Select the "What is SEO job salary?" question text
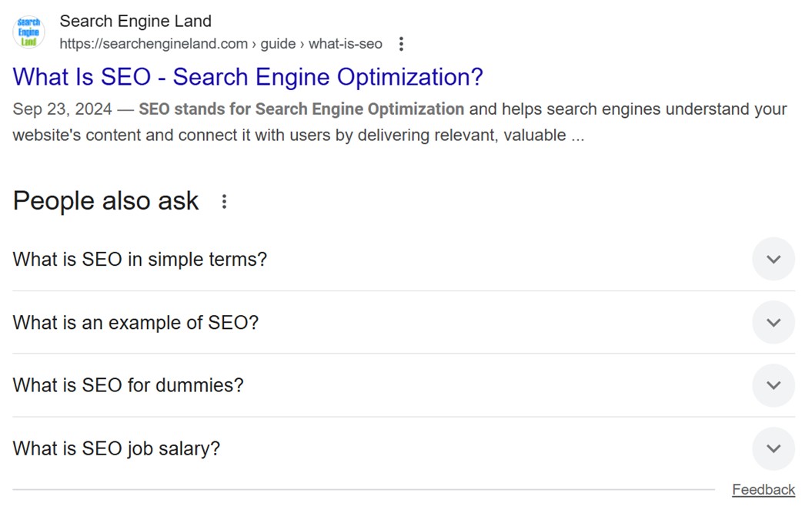The height and width of the screenshot is (510, 812). [x=116, y=448]
